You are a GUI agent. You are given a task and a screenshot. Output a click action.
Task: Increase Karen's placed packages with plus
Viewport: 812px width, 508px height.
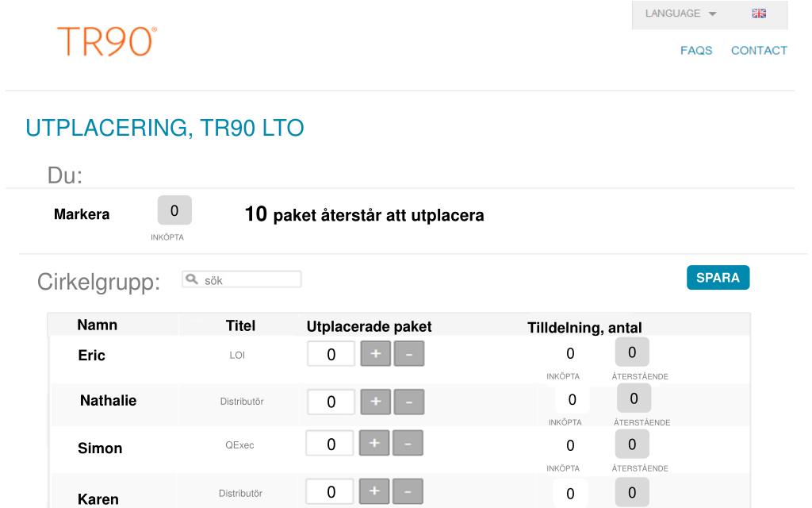(374, 491)
